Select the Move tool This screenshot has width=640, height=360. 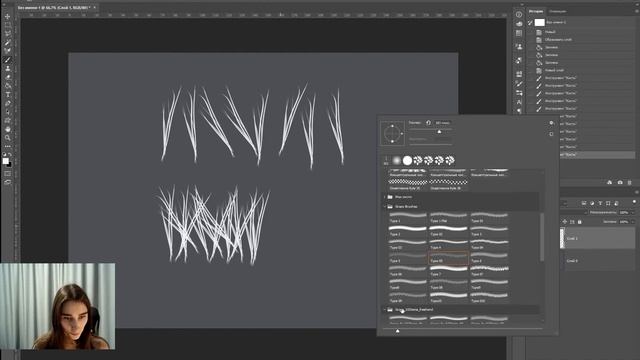7,16
